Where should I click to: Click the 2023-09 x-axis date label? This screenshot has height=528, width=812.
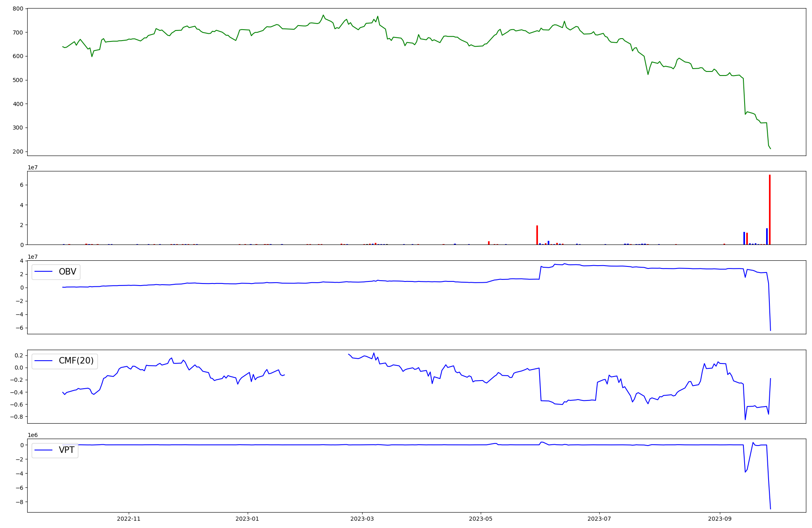719,519
